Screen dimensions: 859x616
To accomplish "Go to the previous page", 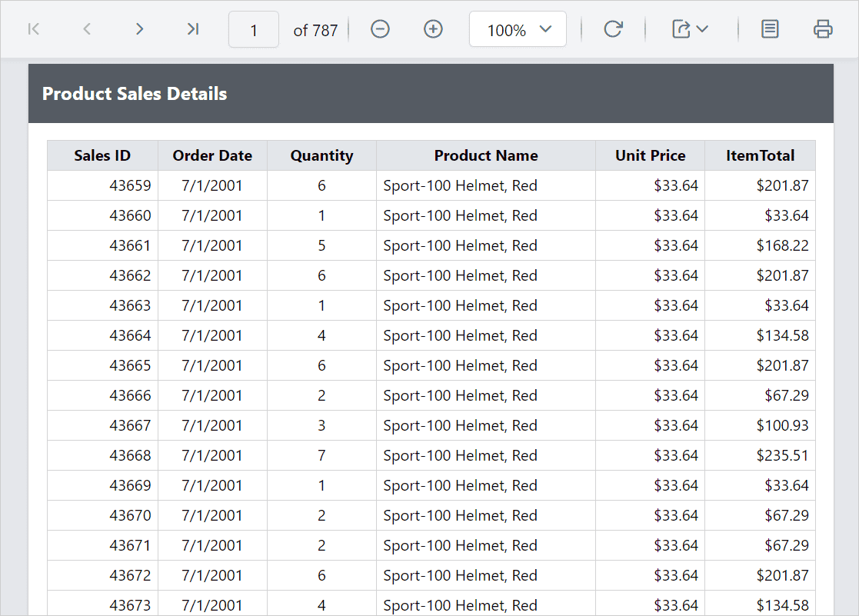I will click(x=87, y=29).
